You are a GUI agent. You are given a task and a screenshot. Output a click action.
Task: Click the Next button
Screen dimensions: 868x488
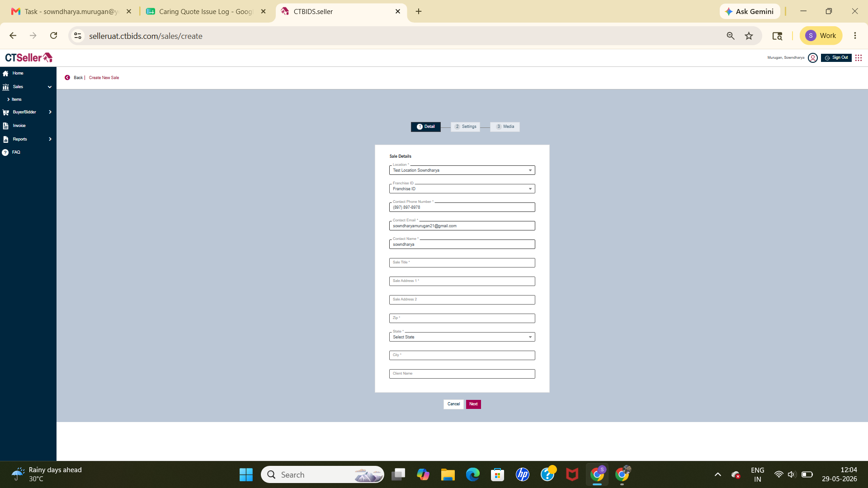[473, 404]
